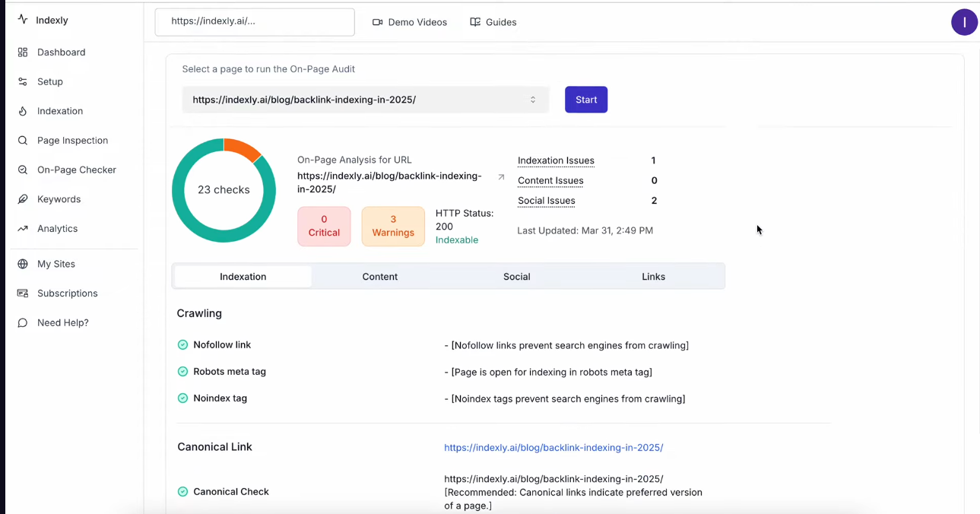Open the canonical link for backlink-indexing-in-2025
980x514 pixels.
553,447
